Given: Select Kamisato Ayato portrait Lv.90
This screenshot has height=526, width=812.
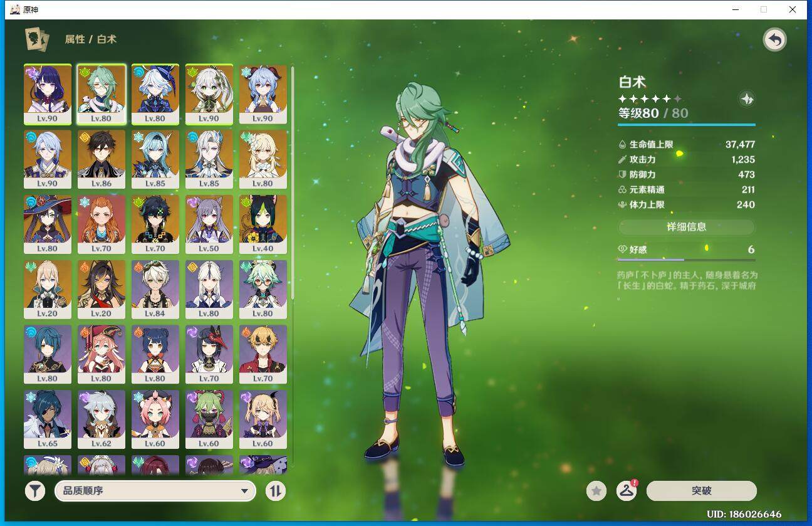Looking at the screenshot, I should [x=48, y=159].
